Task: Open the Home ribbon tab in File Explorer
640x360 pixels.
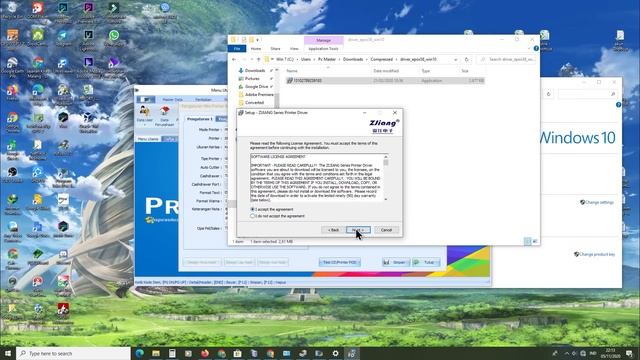Action: (x=256, y=49)
